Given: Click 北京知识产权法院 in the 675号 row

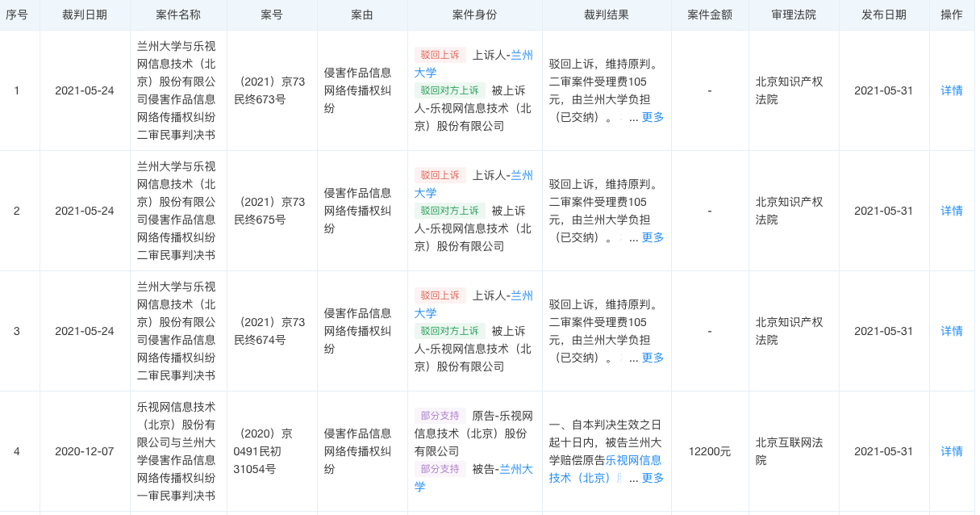Looking at the screenshot, I should [x=790, y=211].
